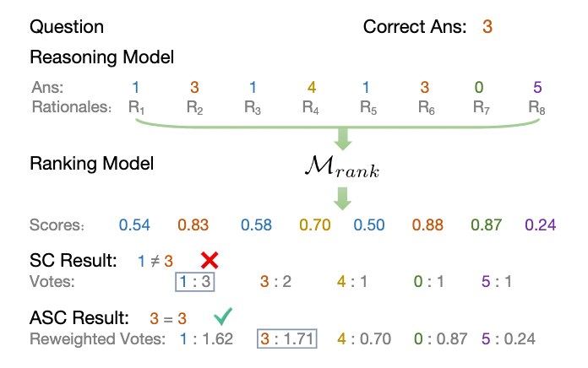The width and height of the screenshot is (588, 368).
Task: Click the score 0.54
Action: (135, 225)
